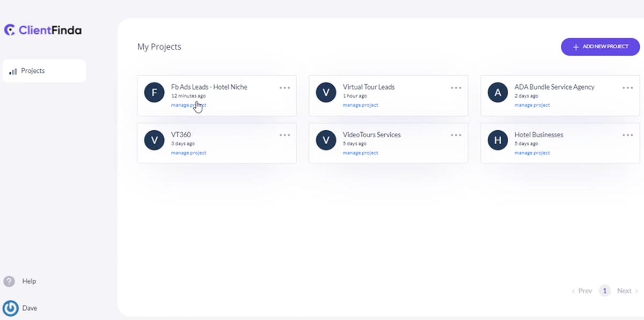Select the ADA Bundle Service Agency title
Screen dimensions: 644x320
tap(554, 87)
